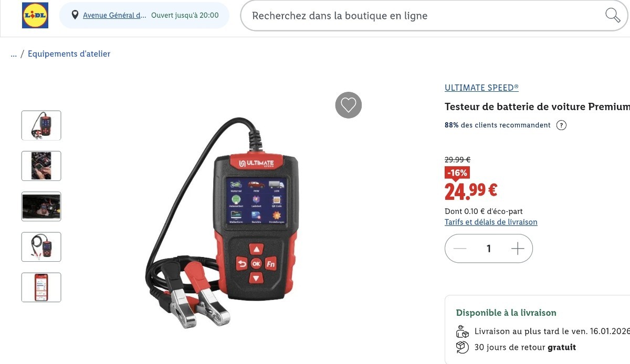Open the ULTIMATE SPEED brand link
Viewport: 630px width, 364px height.
(x=481, y=88)
